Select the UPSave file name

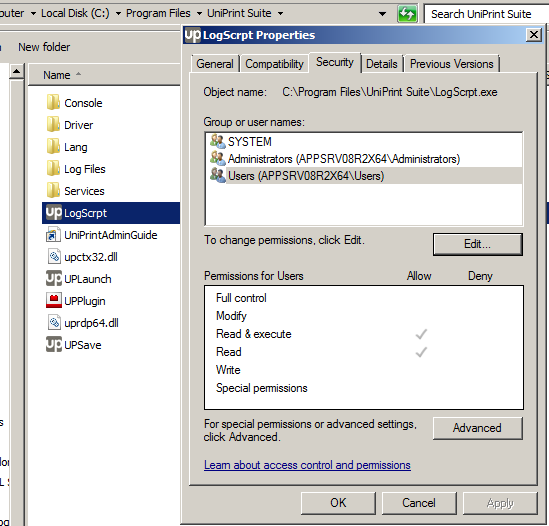point(83,345)
